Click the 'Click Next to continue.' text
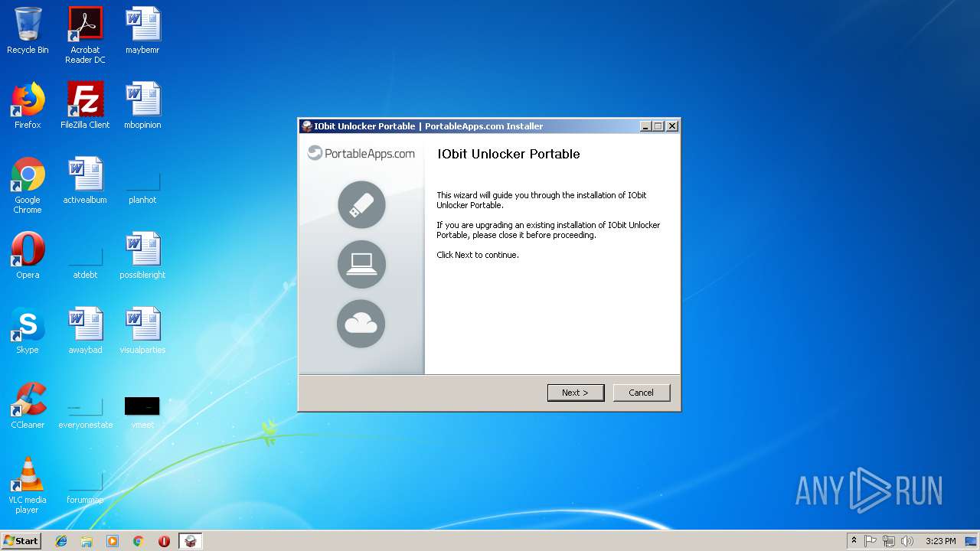980x551 pixels. click(478, 255)
